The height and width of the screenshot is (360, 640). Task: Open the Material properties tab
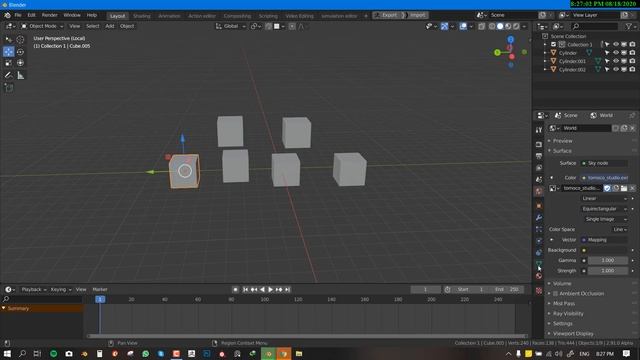point(539,276)
